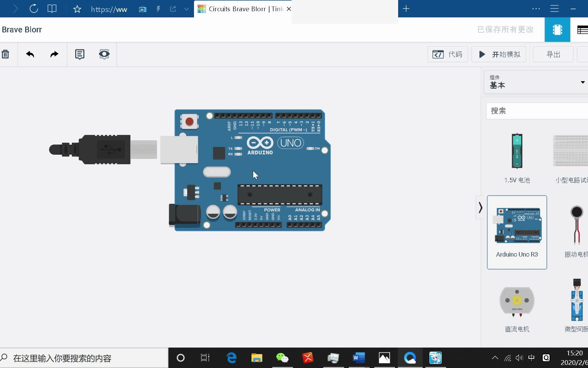Click the share icon in address bar
This screenshot has height=368, width=588.
[x=173, y=9]
